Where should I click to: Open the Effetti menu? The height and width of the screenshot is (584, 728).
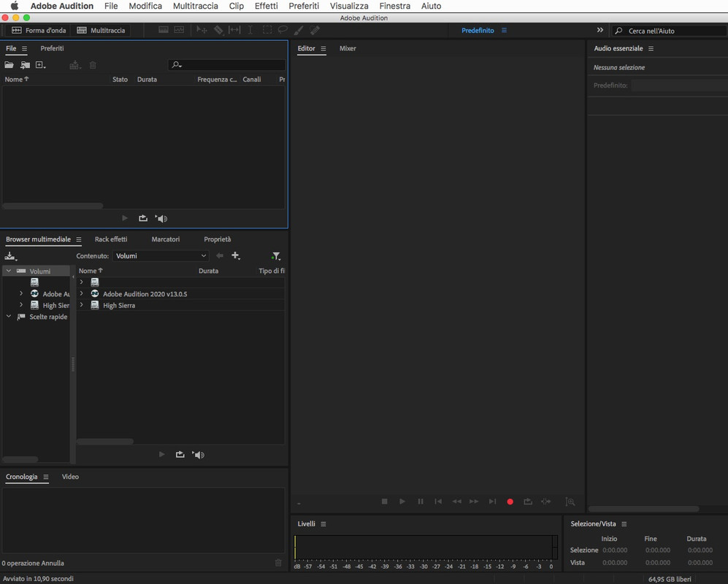tap(266, 6)
